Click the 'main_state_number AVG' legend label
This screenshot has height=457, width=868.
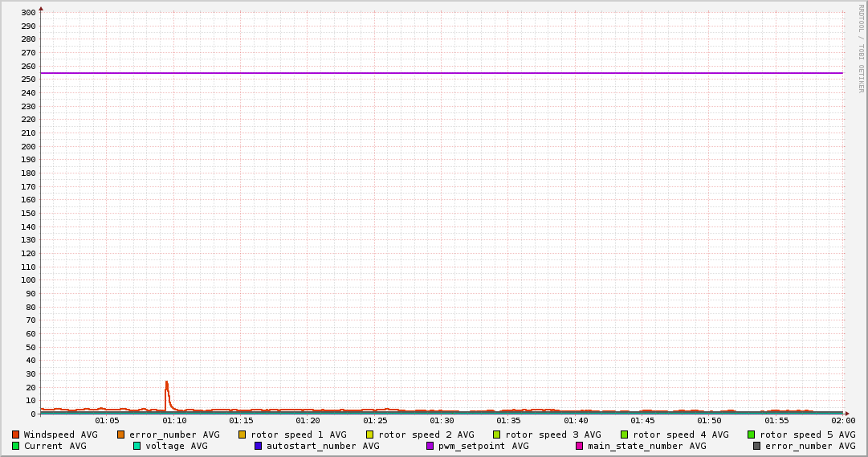[x=647, y=446]
